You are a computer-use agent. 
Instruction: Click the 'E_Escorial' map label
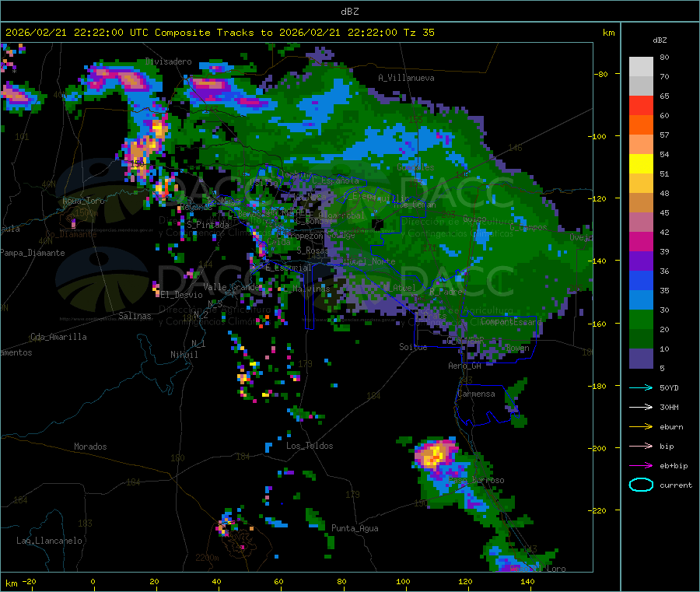pyautogui.click(x=289, y=268)
